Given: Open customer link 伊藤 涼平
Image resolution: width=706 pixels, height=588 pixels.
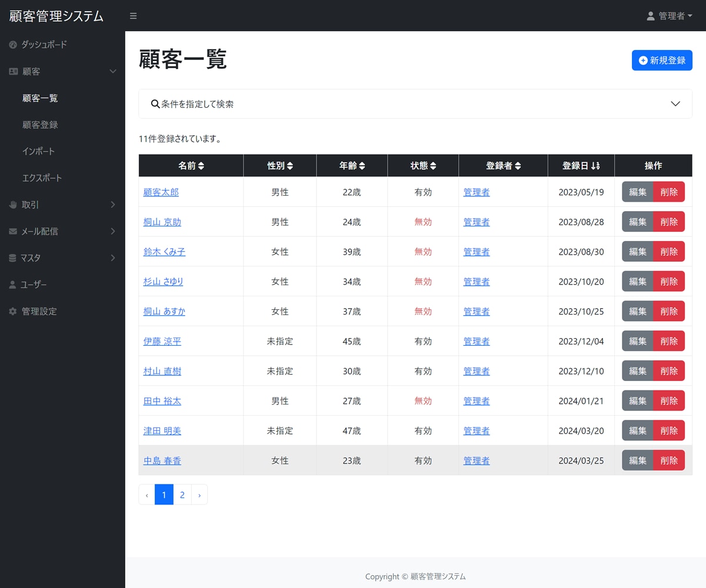Looking at the screenshot, I should click(162, 341).
